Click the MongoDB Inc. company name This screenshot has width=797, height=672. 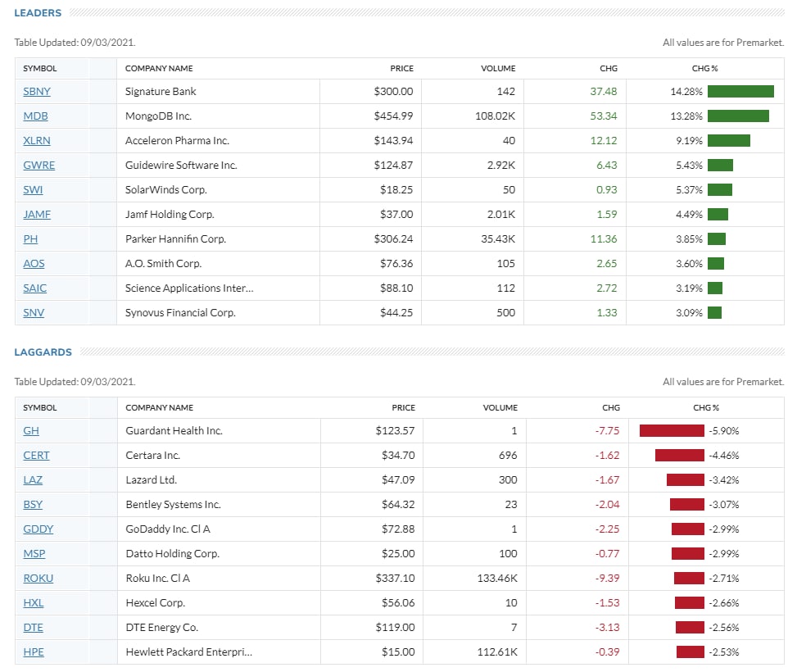tap(159, 116)
